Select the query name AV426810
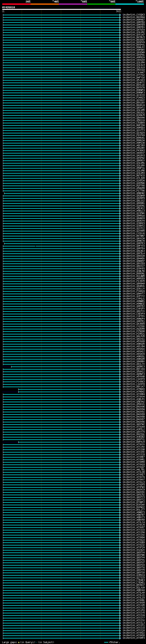The width and height of the screenshot is (146, 644). click(x=8, y=8)
